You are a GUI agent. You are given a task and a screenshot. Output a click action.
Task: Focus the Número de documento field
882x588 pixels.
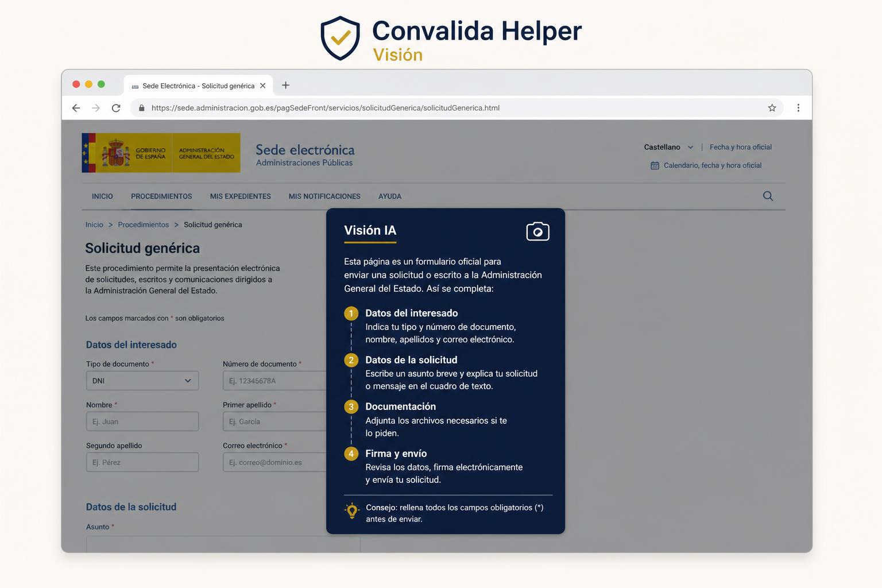(274, 381)
